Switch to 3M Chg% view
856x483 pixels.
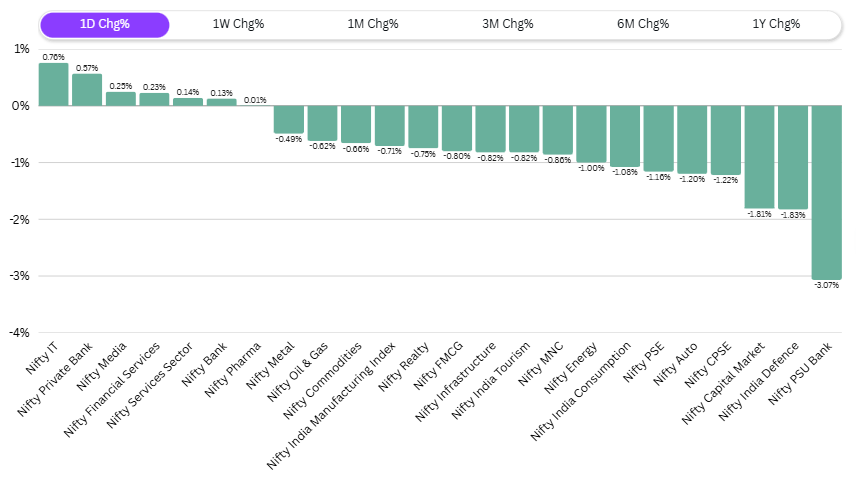508,24
